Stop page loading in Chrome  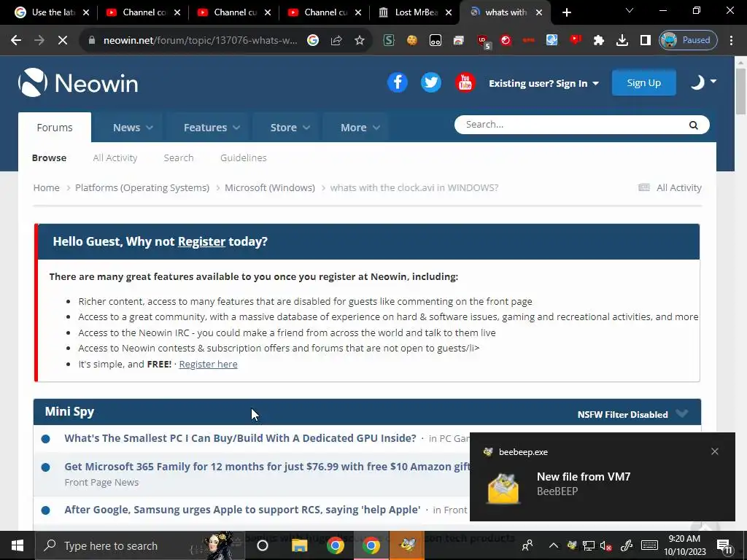tap(63, 40)
